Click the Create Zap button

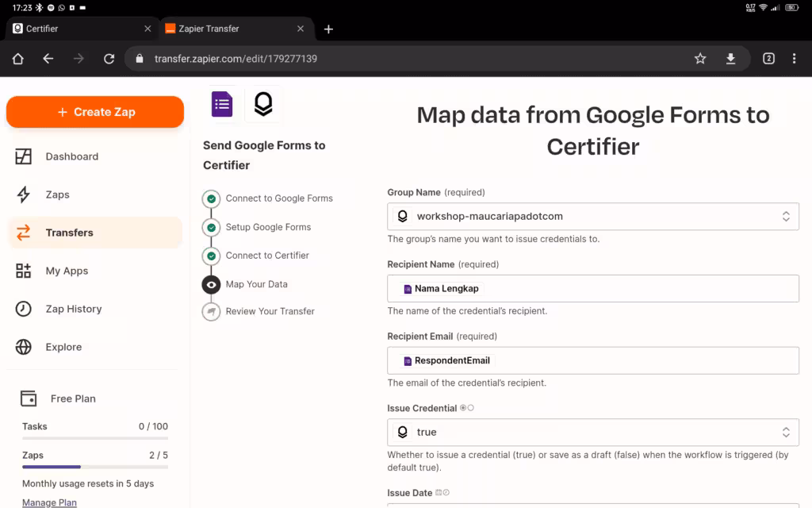click(x=95, y=112)
